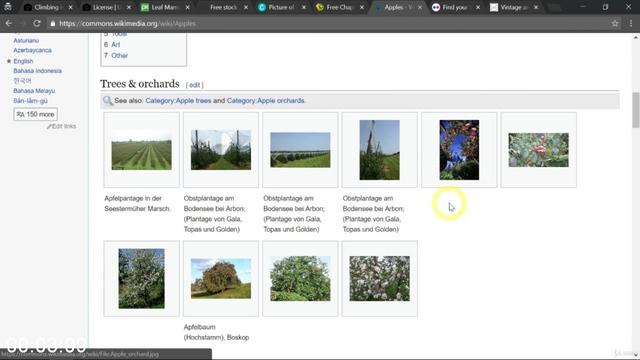The width and height of the screenshot is (640, 360).
Task: Close the Leaf Mart tab
Action: (187, 7)
